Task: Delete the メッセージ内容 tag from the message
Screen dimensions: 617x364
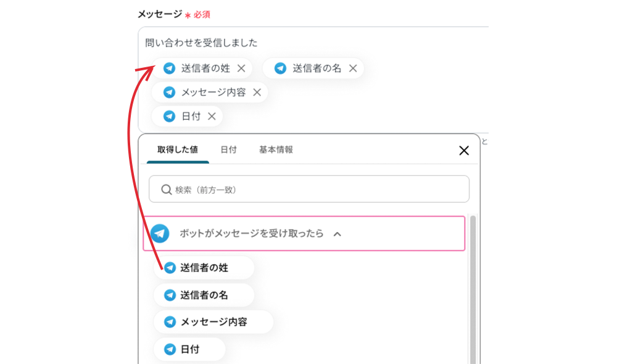Action: pyautogui.click(x=257, y=93)
